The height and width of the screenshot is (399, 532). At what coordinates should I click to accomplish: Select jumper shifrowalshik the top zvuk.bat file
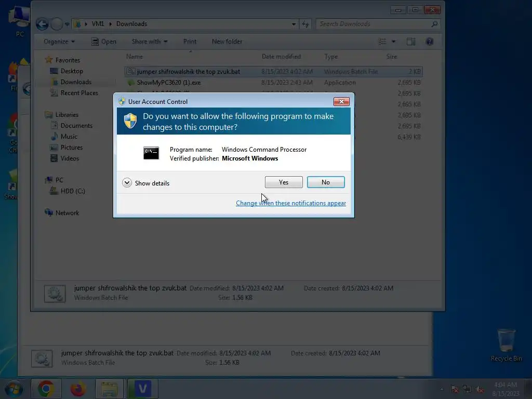(273, 72)
